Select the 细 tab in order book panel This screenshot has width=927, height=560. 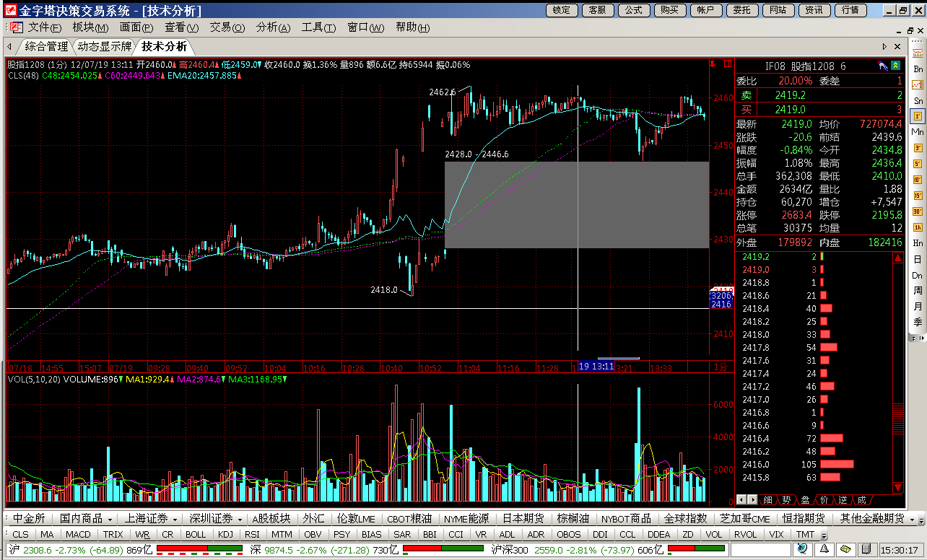[x=767, y=499]
